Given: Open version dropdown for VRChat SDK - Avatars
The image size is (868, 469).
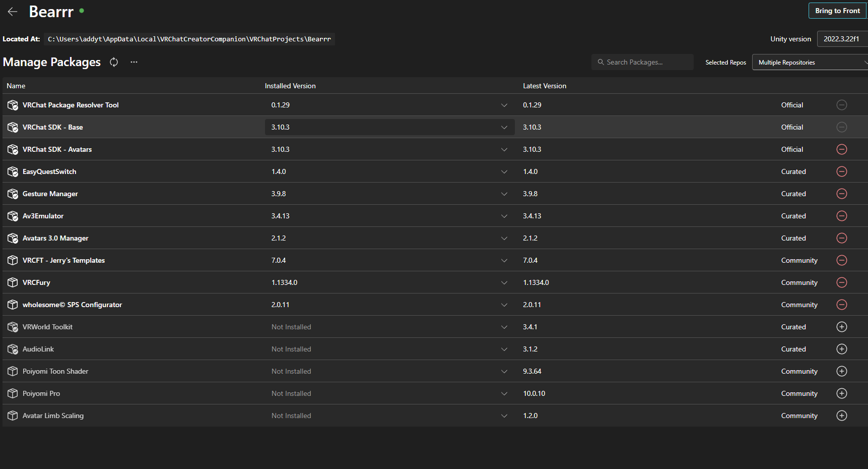Looking at the screenshot, I should [x=390, y=149].
